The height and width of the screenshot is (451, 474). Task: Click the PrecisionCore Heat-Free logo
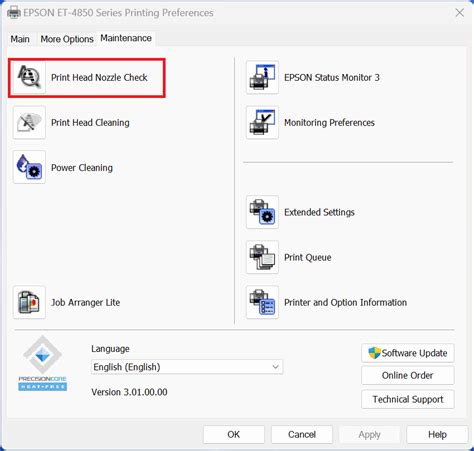click(x=42, y=363)
